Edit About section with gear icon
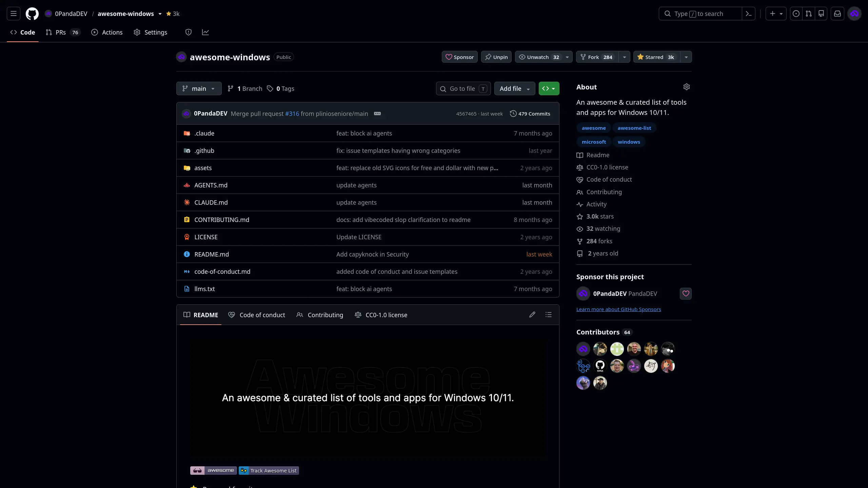 (x=686, y=87)
